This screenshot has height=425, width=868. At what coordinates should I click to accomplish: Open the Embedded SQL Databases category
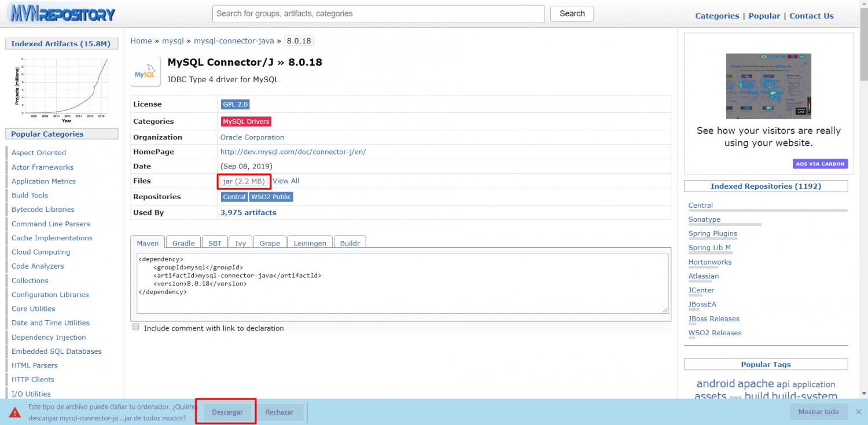click(x=56, y=351)
